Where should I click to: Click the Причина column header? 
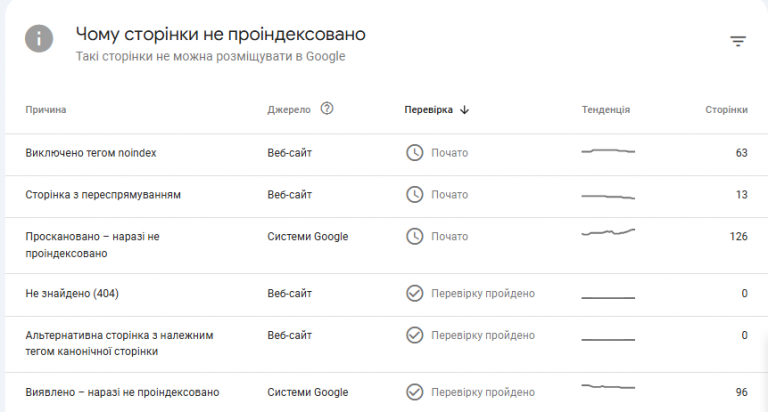46,110
